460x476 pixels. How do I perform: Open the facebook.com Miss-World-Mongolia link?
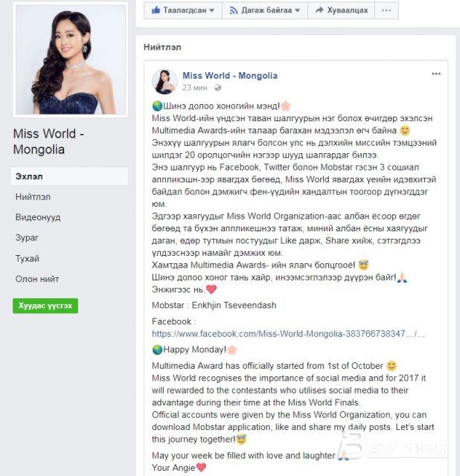[288, 334]
